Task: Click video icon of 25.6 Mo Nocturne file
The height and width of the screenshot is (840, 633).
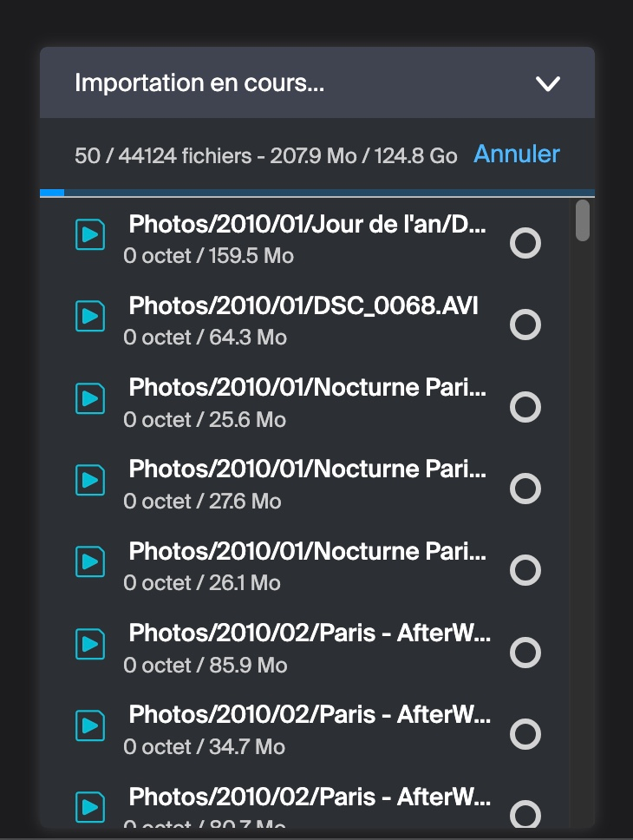Action: pyautogui.click(x=90, y=398)
